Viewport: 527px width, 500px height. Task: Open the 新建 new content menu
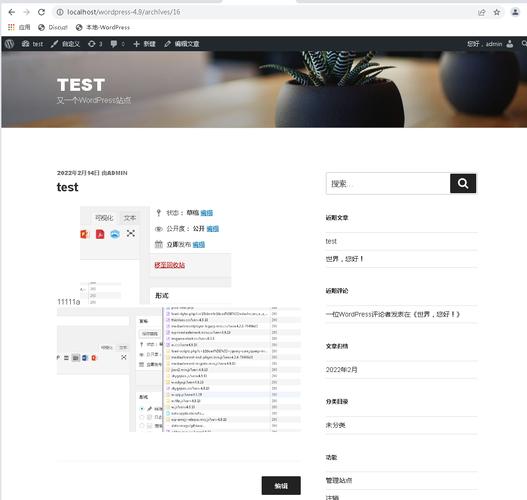coord(145,44)
